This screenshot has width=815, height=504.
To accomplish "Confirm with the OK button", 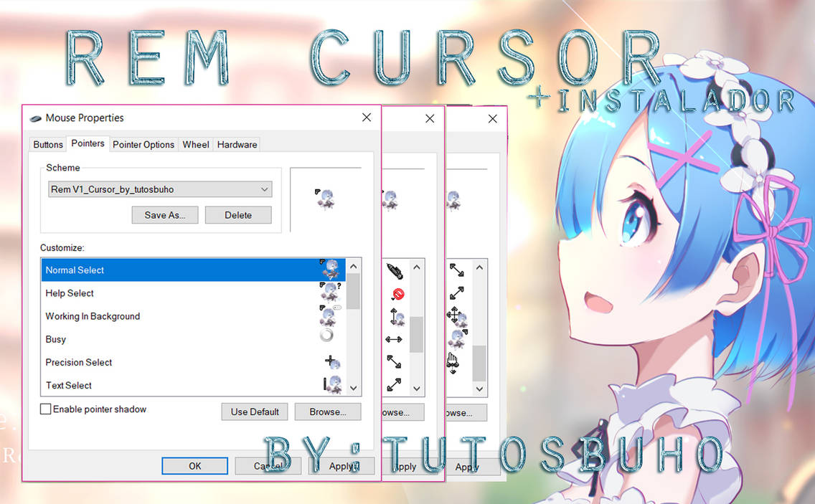I will 195,466.
